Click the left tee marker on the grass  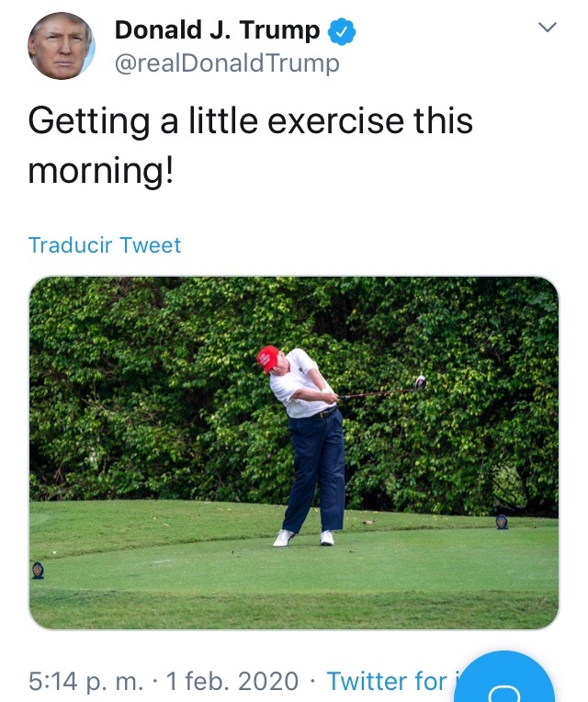[x=38, y=571]
